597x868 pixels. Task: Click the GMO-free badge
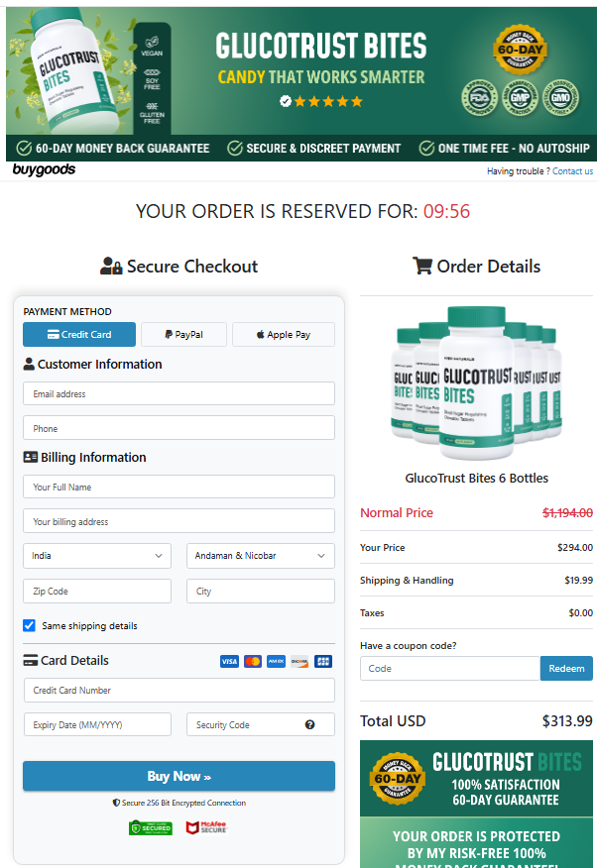pyautogui.click(x=560, y=97)
